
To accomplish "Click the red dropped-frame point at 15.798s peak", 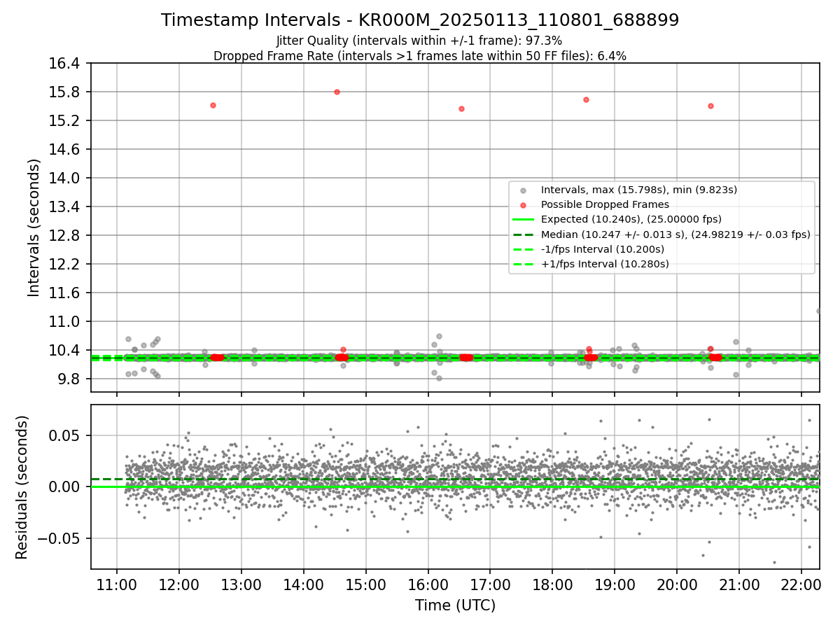I will click(x=337, y=92).
